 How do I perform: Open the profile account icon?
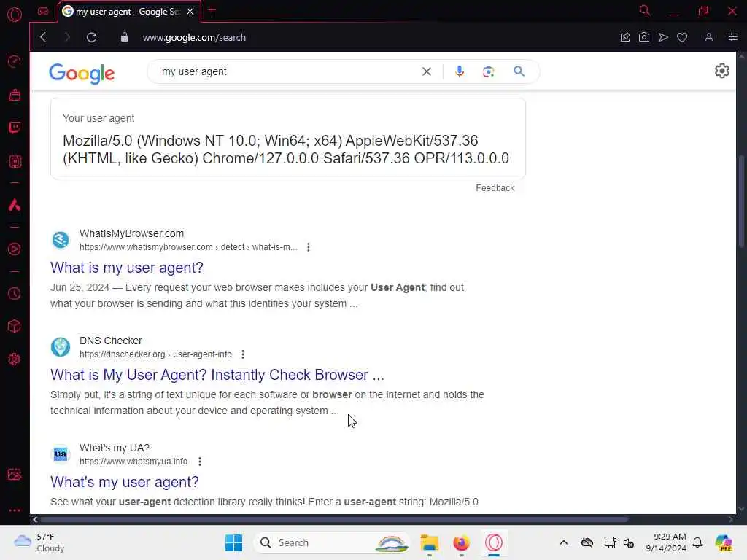(709, 37)
